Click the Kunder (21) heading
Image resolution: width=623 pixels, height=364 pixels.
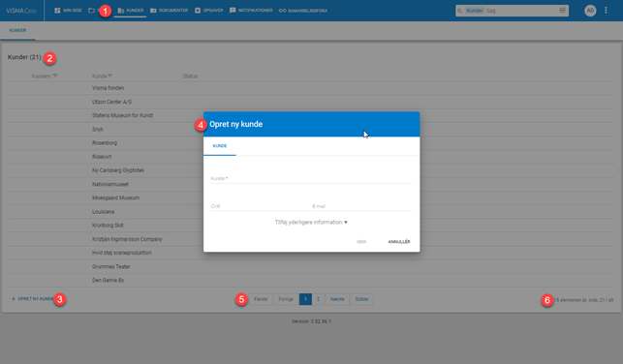[x=24, y=57]
